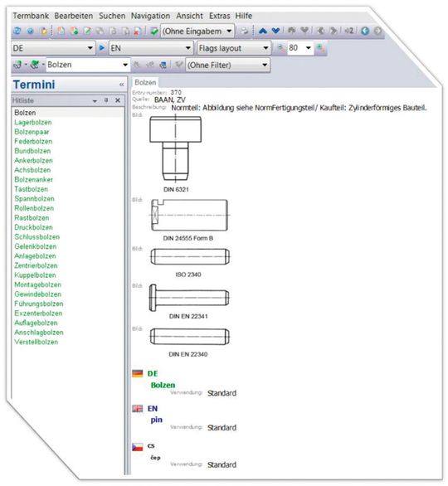The width and height of the screenshot is (448, 486).
Task: Open the Termbank menu
Action: click(31, 16)
